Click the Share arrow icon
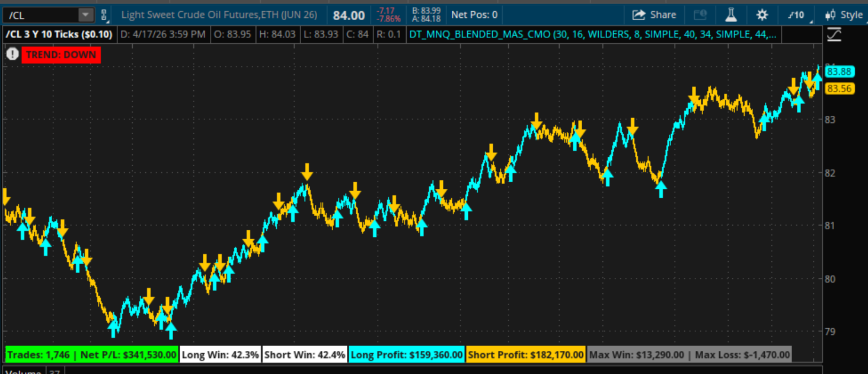 [x=639, y=15]
